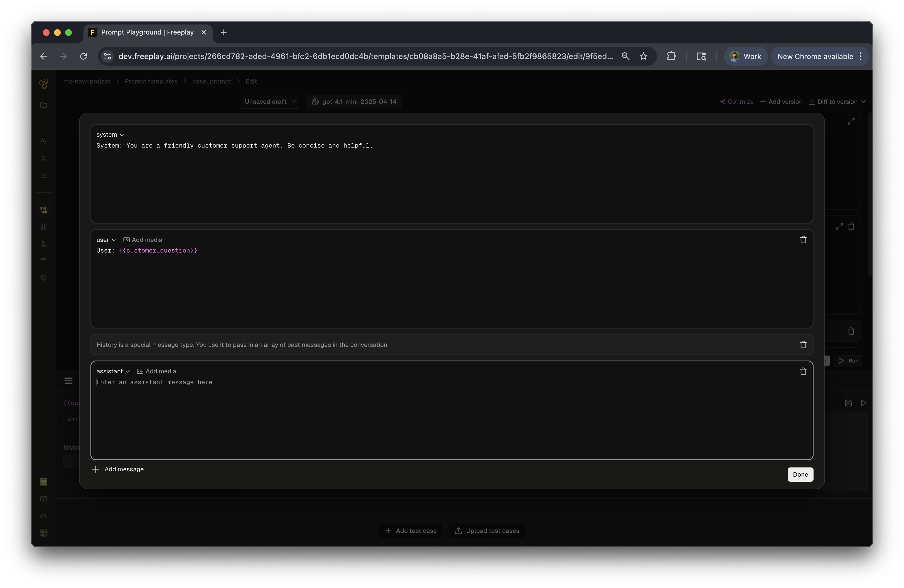
Task: Click Add media in user message
Action: pyautogui.click(x=143, y=240)
